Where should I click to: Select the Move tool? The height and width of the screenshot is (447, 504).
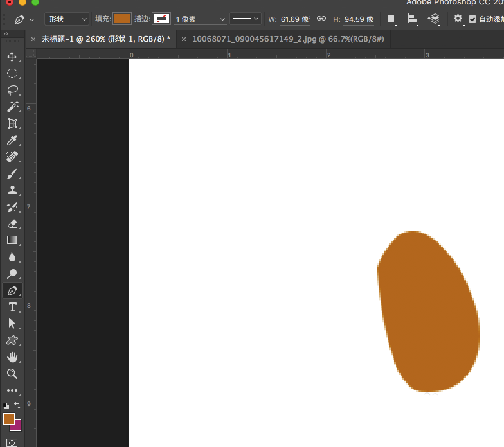[12, 57]
